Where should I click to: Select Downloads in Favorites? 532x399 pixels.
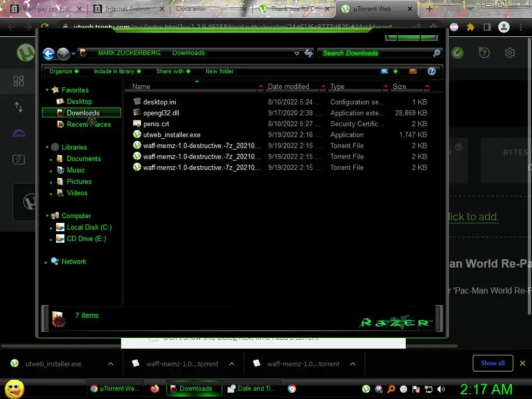(x=82, y=113)
